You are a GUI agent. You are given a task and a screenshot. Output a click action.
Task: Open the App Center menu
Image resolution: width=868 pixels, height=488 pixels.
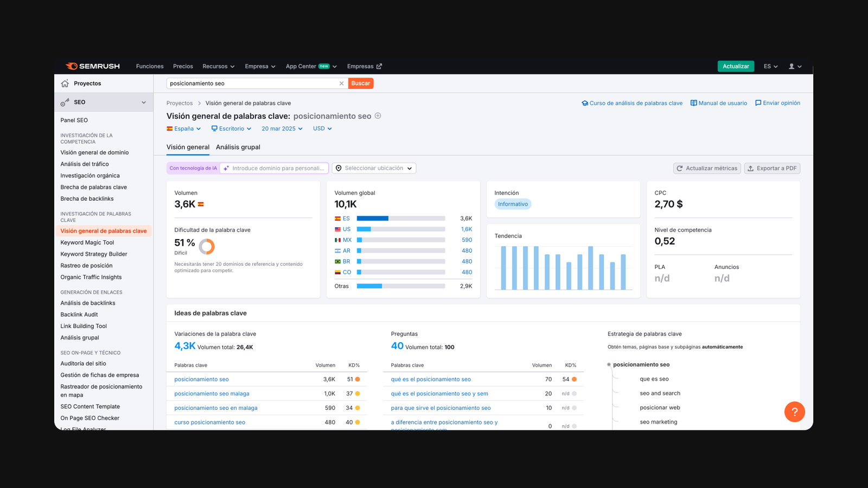point(311,66)
